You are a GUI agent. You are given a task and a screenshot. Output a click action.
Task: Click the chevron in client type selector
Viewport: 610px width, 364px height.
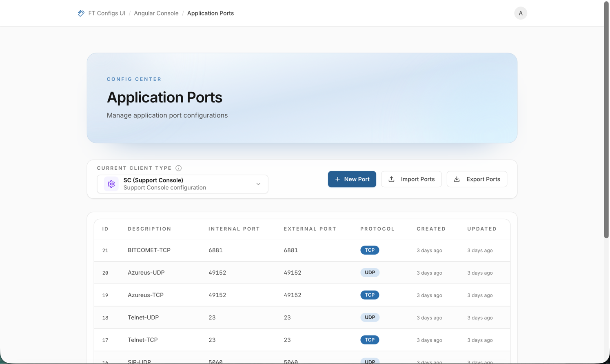click(x=258, y=184)
